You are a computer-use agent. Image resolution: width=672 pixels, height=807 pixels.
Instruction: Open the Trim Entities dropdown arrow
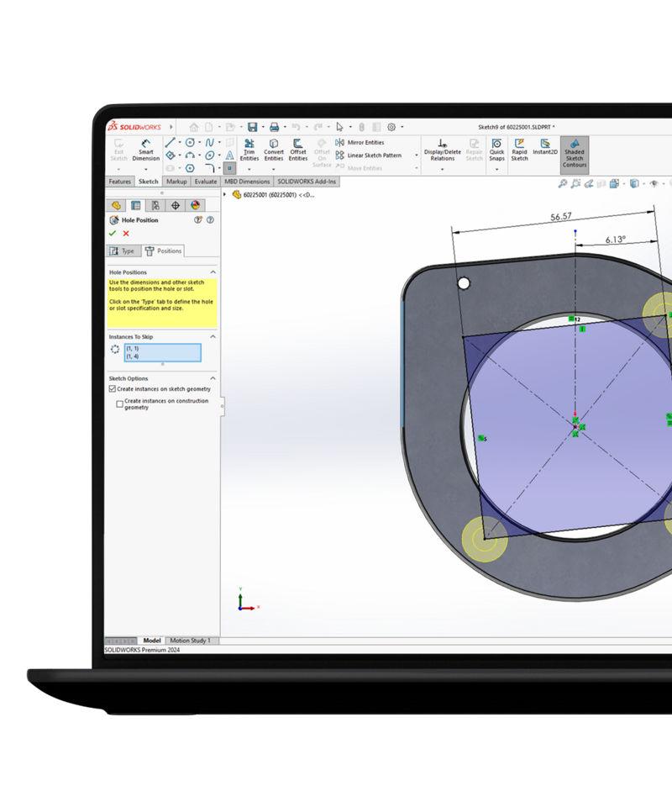pos(249,169)
